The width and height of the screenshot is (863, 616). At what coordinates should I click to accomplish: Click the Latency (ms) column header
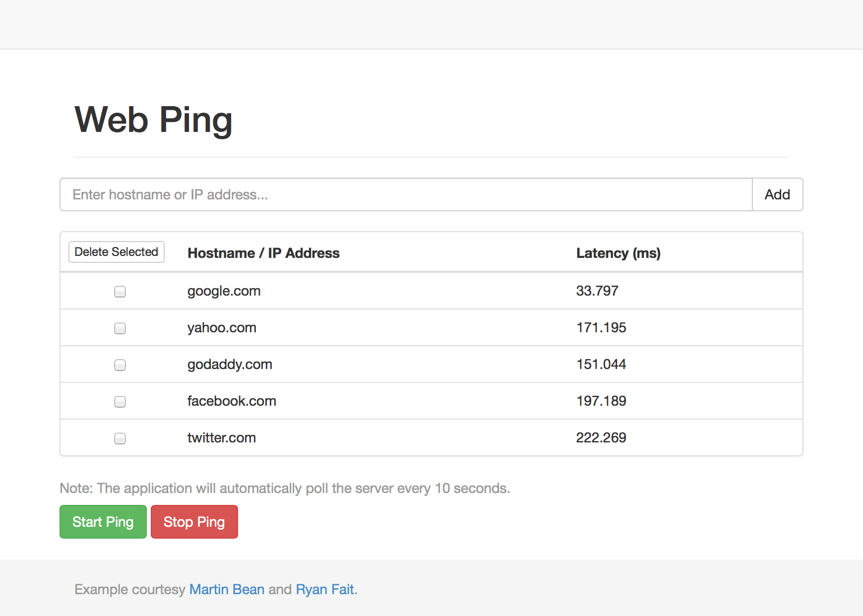click(x=618, y=253)
